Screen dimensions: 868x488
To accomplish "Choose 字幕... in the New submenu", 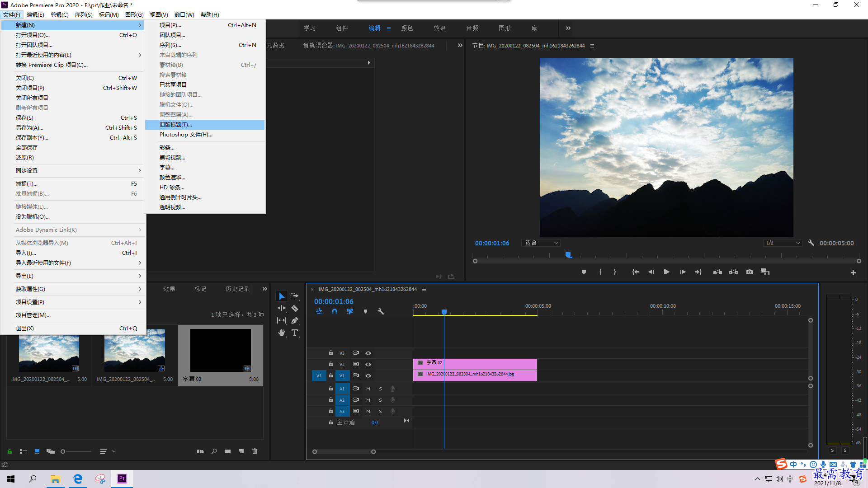I will coord(205,168).
